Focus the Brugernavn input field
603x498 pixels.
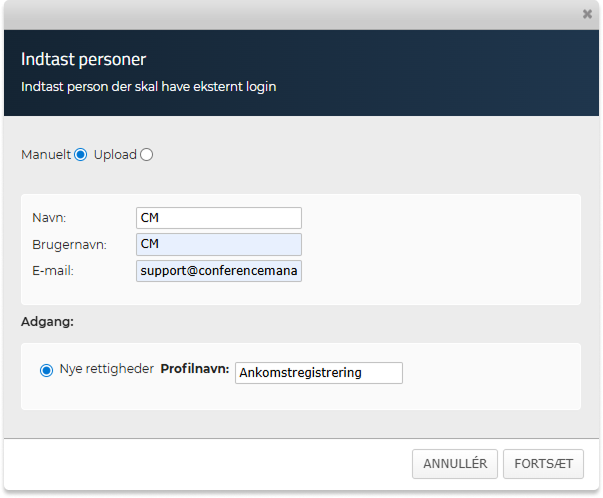pos(218,244)
